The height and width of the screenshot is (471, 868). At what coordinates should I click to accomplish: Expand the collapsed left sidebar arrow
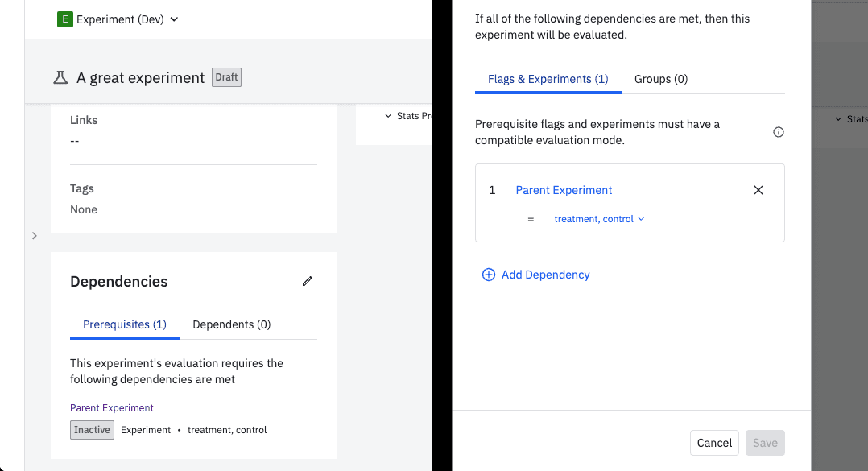click(x=34, y=236)
